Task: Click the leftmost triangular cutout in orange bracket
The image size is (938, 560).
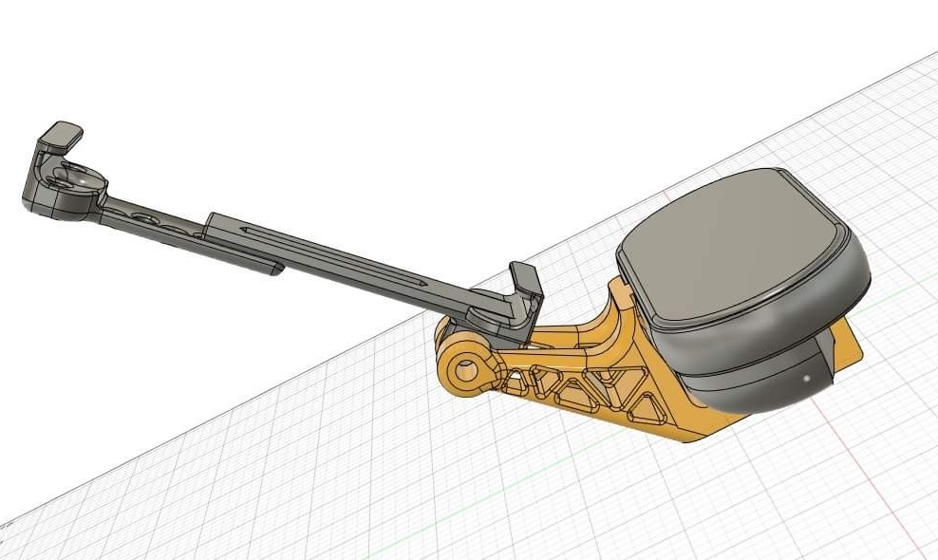Action: (519, 382)
